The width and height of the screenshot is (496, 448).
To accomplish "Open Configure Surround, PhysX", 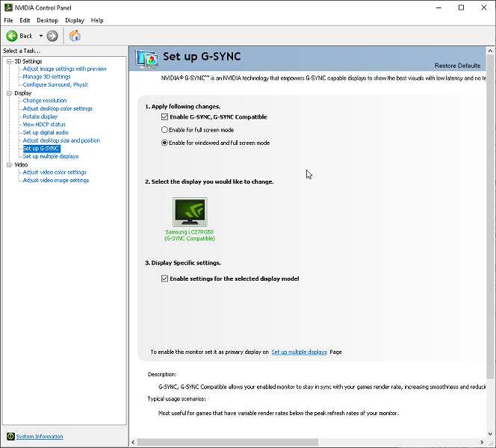I will (x=55, y=84).
